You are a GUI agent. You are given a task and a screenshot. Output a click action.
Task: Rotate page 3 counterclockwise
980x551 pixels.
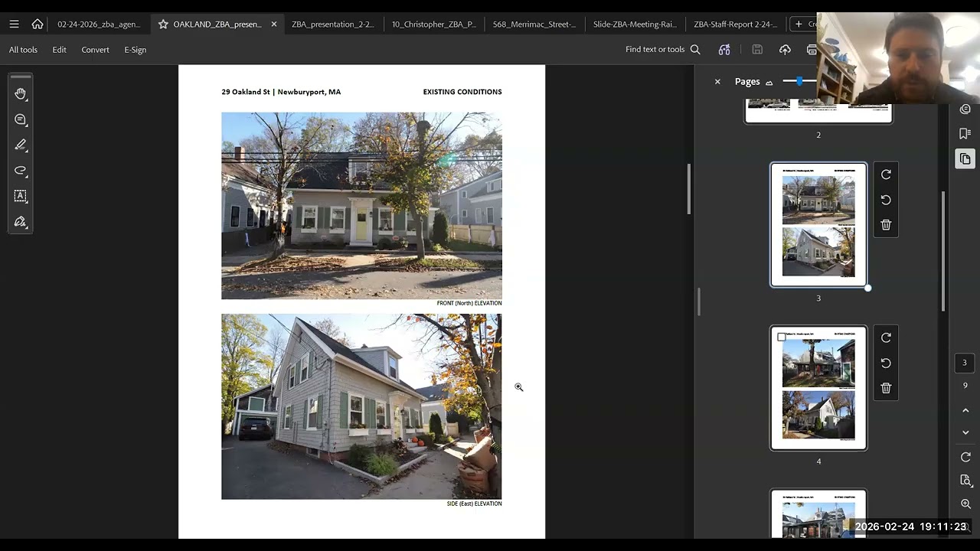[886, 200]
